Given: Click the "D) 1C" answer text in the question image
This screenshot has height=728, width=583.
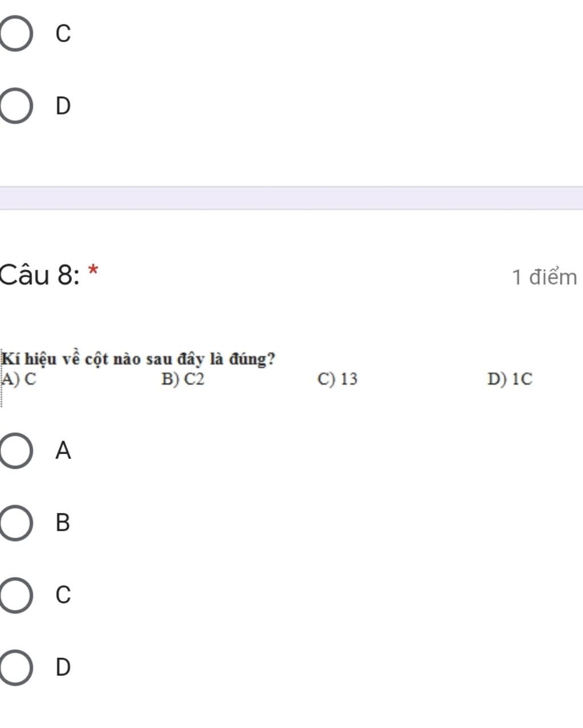Looking at the screenshot, I should 510,379.
